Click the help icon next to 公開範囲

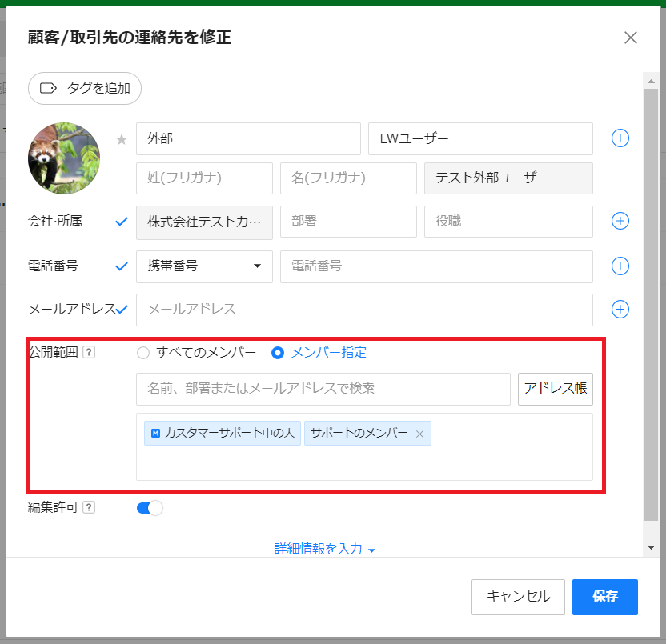click(89, 352)
